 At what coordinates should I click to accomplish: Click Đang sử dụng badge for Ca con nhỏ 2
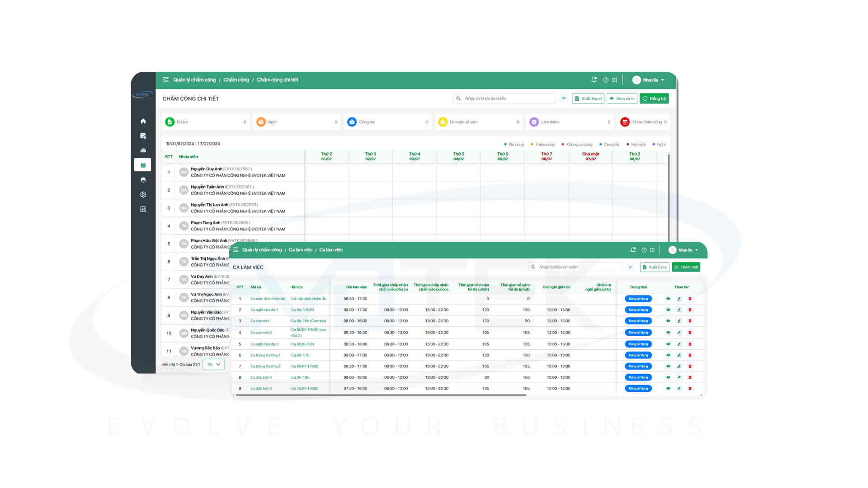point(638,333)
